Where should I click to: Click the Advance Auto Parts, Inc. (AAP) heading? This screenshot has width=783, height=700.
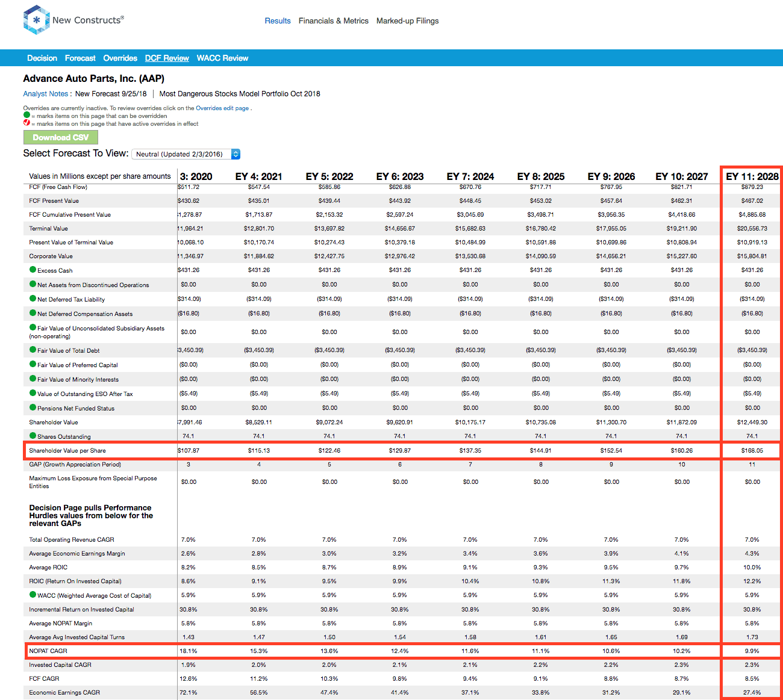coord(94,78)
